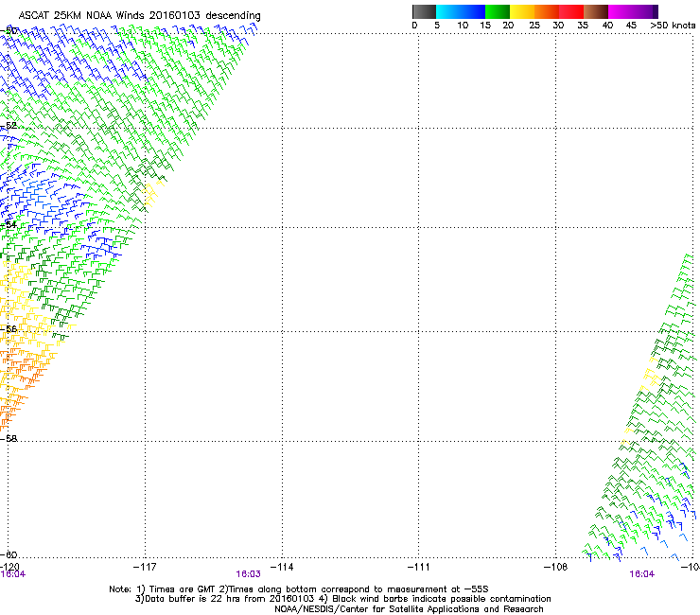Click the -52 latitude axis label
700x615 pixels.
[x=9, y=126]
